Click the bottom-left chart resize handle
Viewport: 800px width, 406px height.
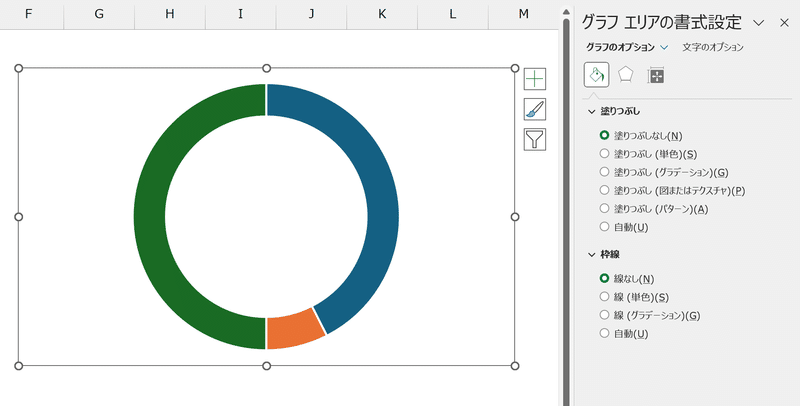(x=19, y=366)
